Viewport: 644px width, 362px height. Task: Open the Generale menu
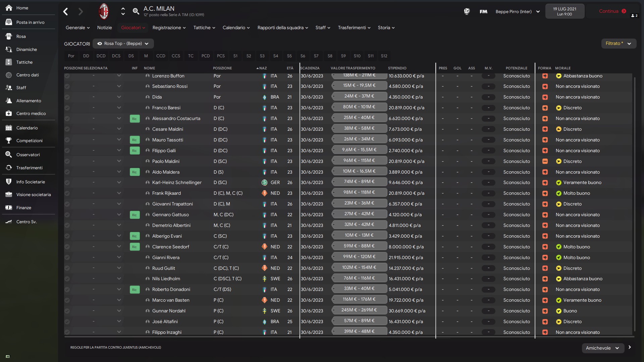77,27
